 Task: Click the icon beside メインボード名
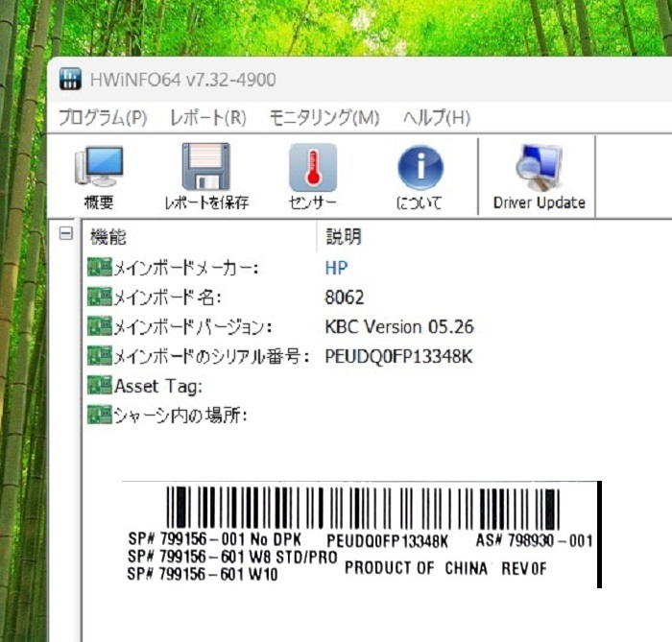tap(100, 297)
